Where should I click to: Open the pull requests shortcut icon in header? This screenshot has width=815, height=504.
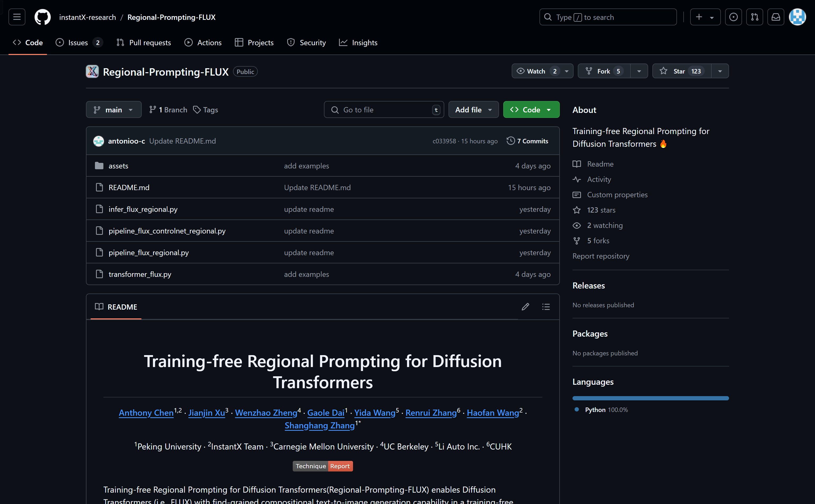tap(755, 17)
